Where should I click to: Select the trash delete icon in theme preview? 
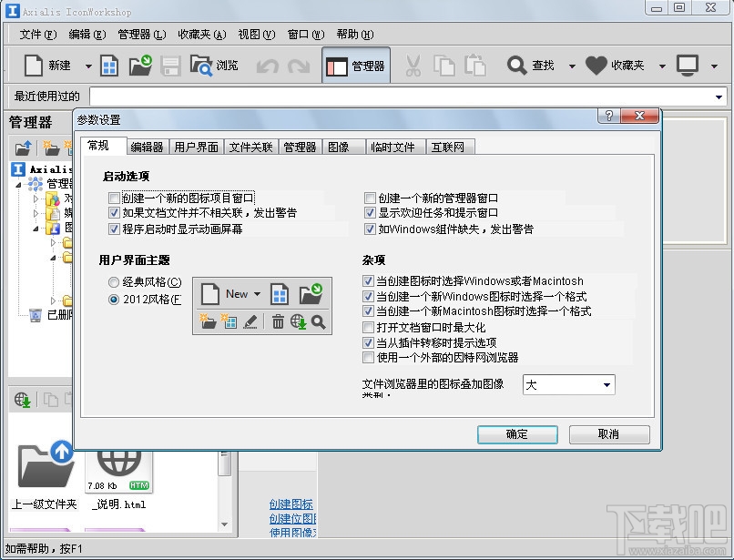pyautogui.click(x=278, y=321)
